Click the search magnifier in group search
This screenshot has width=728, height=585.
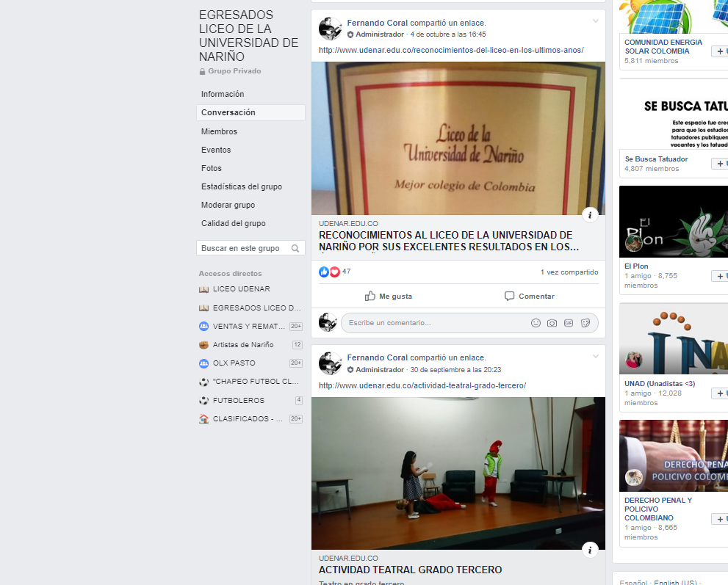[295, 248]
